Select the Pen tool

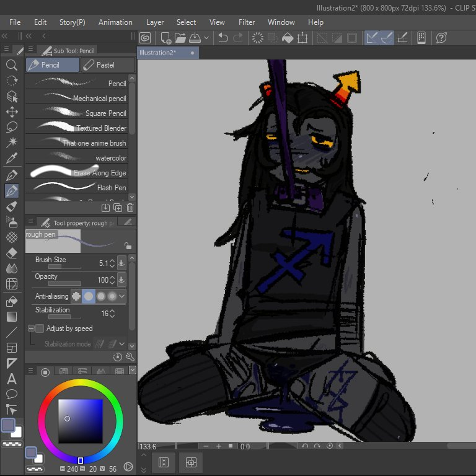(x=12, y=175)
